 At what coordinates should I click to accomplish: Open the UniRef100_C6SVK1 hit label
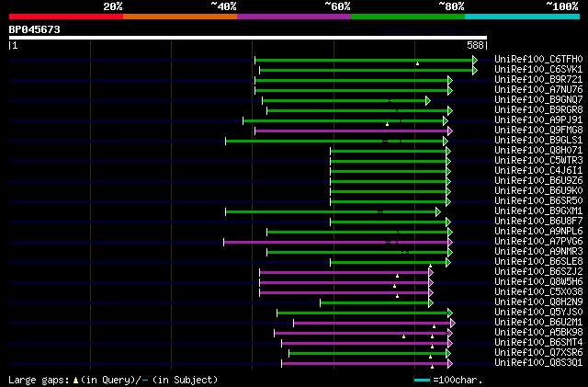click(538, 70)
